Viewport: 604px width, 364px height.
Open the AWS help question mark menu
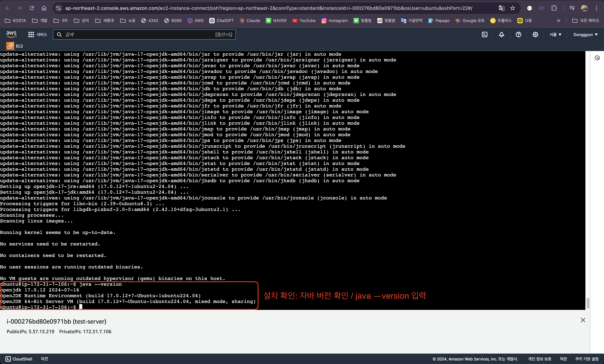(x=518, y=35)
